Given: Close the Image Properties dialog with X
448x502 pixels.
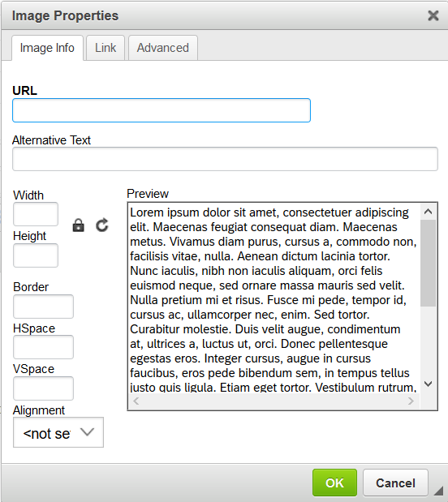Looking at the screenshot, I should pos(433,15).
